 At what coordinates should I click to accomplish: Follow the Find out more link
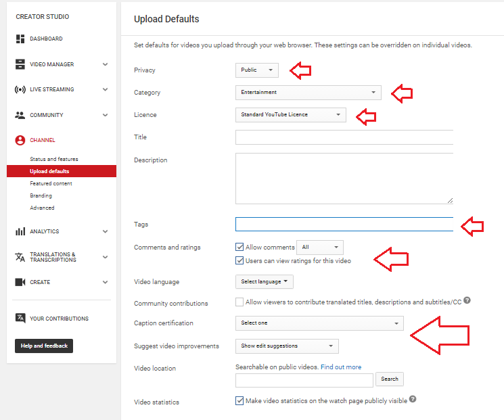(x=341, y=367)
